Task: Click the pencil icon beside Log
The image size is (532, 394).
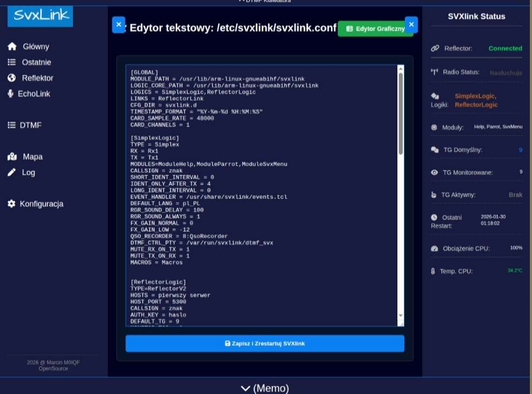Action: 12,173
